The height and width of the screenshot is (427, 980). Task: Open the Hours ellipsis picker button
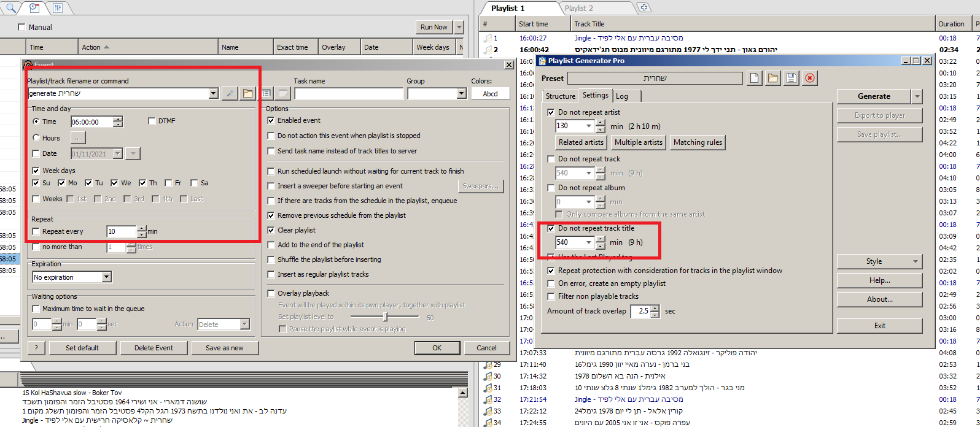click(78, 138)
